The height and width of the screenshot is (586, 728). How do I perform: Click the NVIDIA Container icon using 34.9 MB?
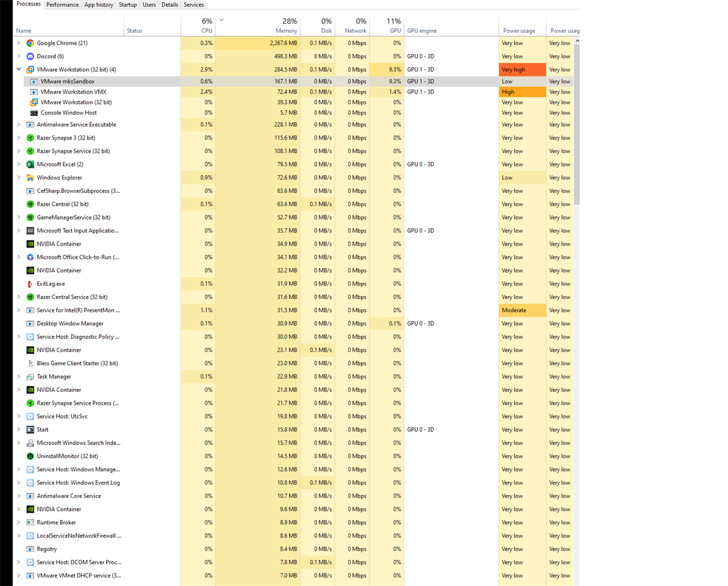coord(30,244)
